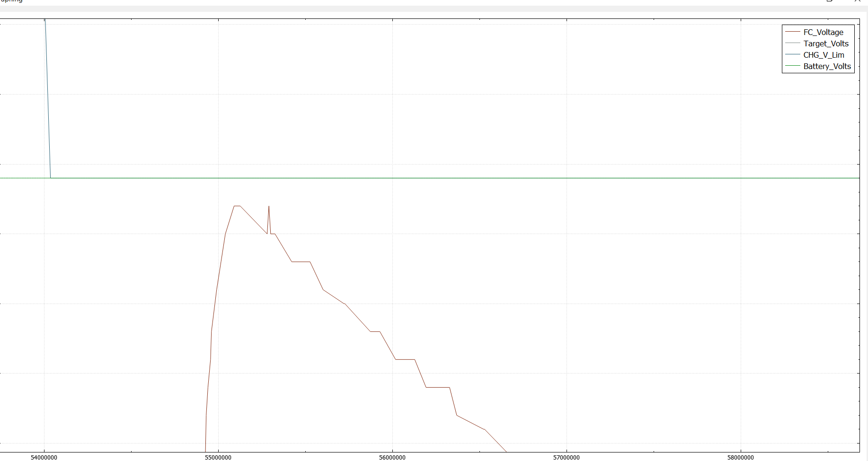Click the 57000000 x-axis label
Screen dimensions: 868x461
pyautogui.click(x=567, y=457)
